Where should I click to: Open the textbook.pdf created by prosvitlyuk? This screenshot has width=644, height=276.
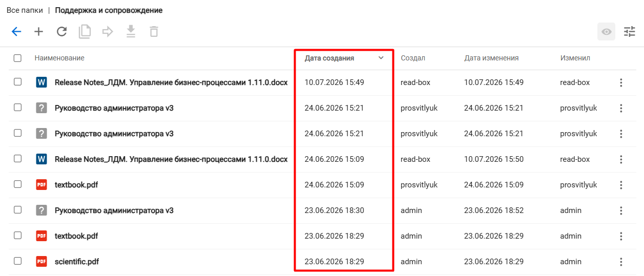(76, 185)
